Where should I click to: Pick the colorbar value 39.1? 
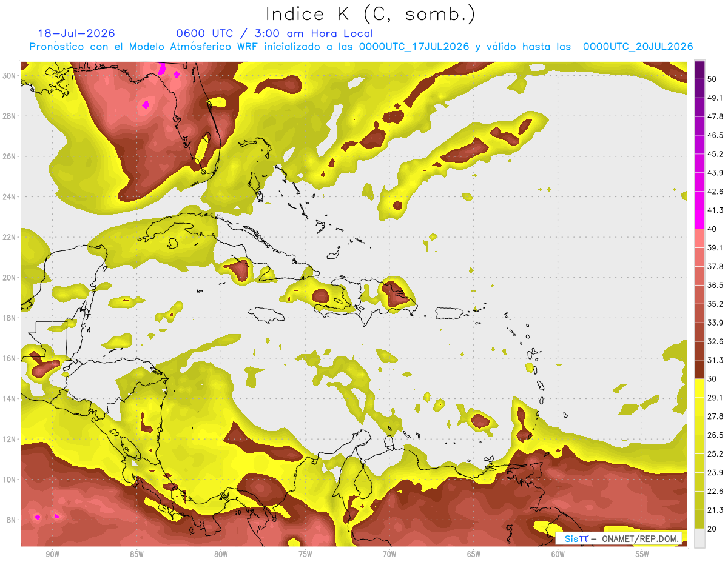pos(716,247)
